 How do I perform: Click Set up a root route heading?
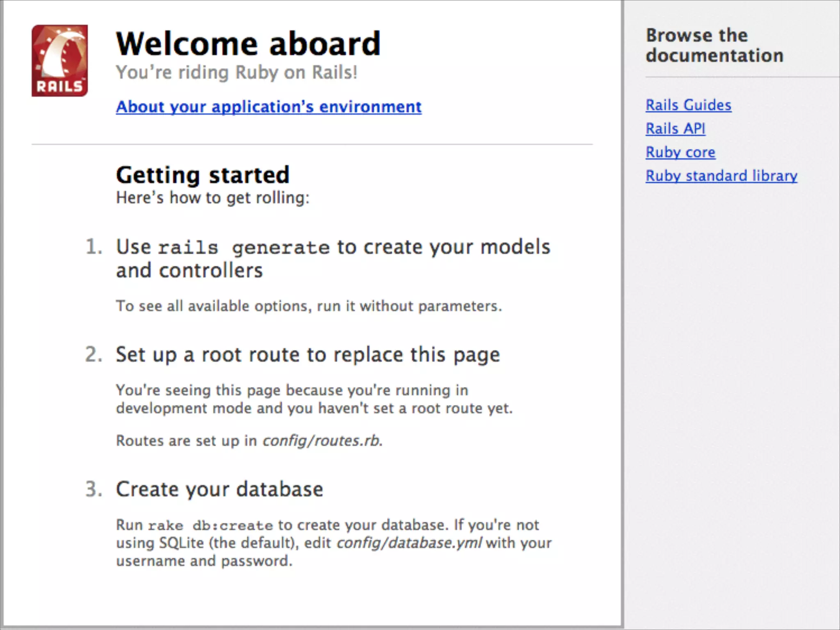click(308, 354)
